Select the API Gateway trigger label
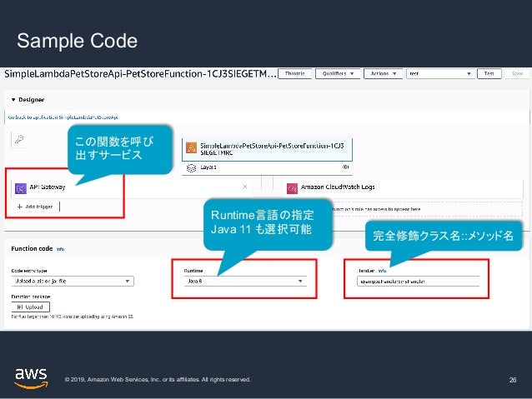The width and height of the screenshot is (532, 399). (x=48, y=187)
